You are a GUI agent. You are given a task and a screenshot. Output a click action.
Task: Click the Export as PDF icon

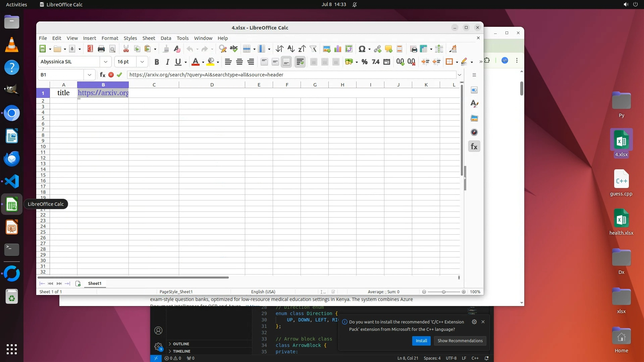click(90, 49)
